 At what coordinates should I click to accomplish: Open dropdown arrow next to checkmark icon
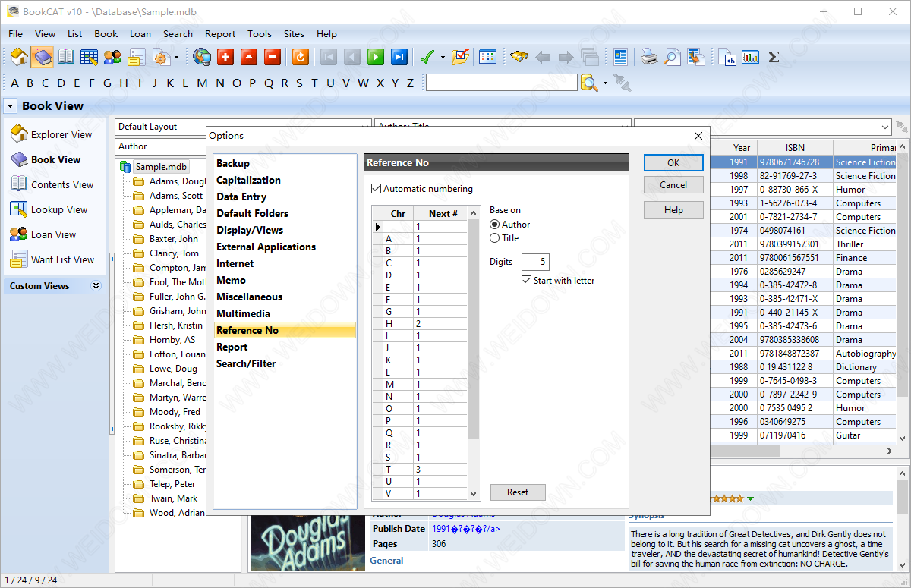tap(443, 58)
